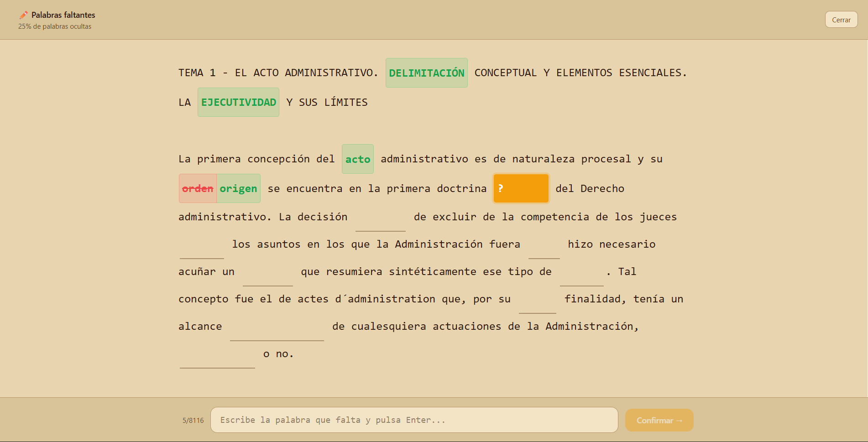Click the corrected word origen
The width and height of the screenshot is (868, 442).
[x=238, y=188]
